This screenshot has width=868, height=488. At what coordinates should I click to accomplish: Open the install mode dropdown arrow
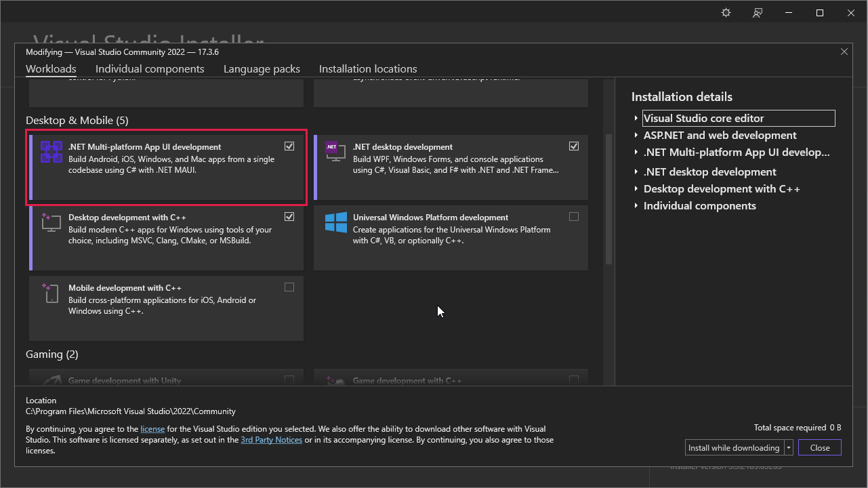pyautogui.click(x=789, y=448)
